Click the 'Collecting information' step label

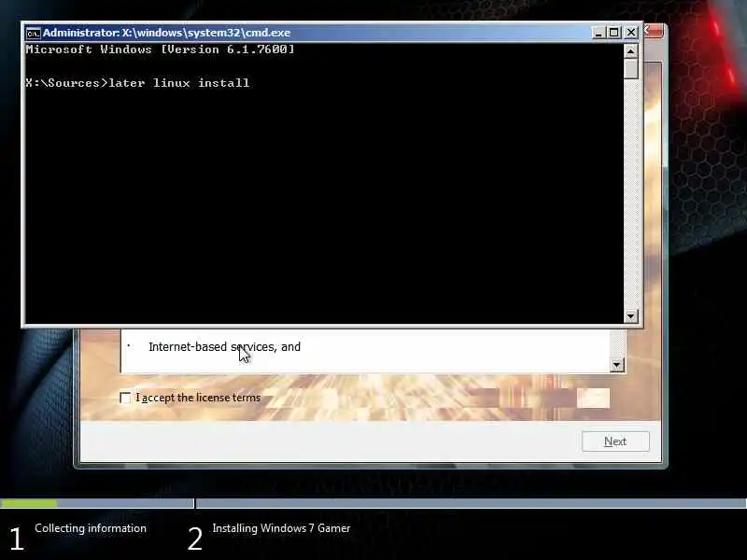click(91, 528)
